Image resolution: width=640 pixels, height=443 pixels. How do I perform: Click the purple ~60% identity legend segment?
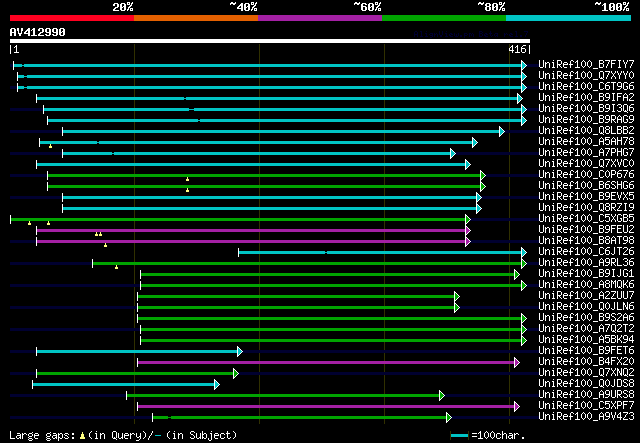tap(320, 18)
